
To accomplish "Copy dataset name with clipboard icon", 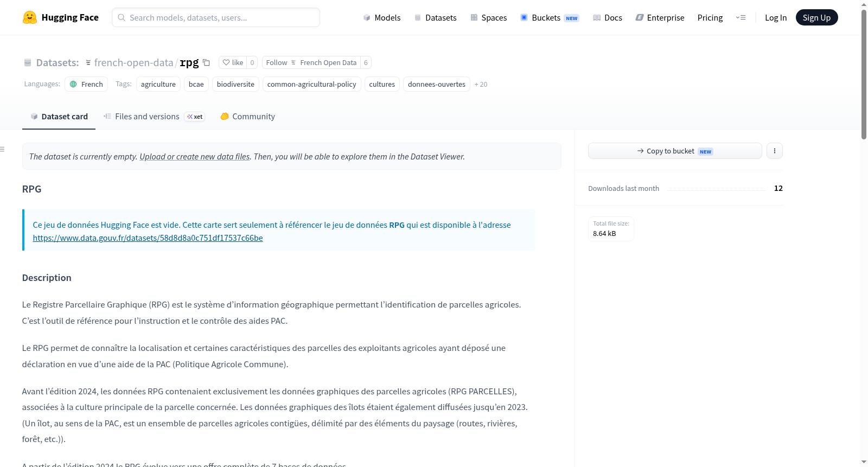I will (206, 62).
